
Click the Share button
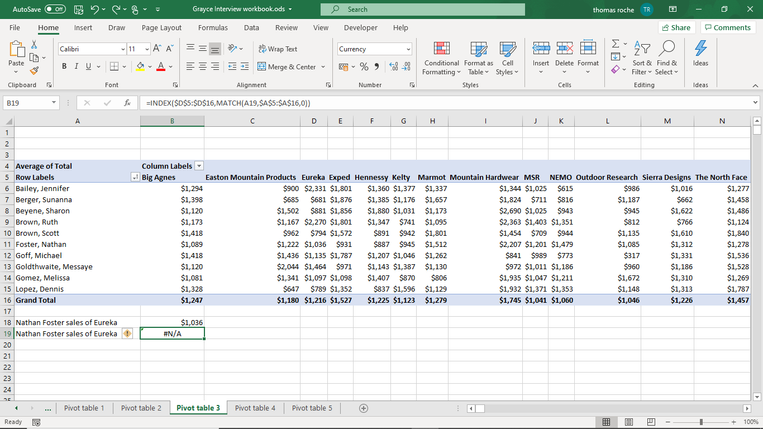coord(676,28)
